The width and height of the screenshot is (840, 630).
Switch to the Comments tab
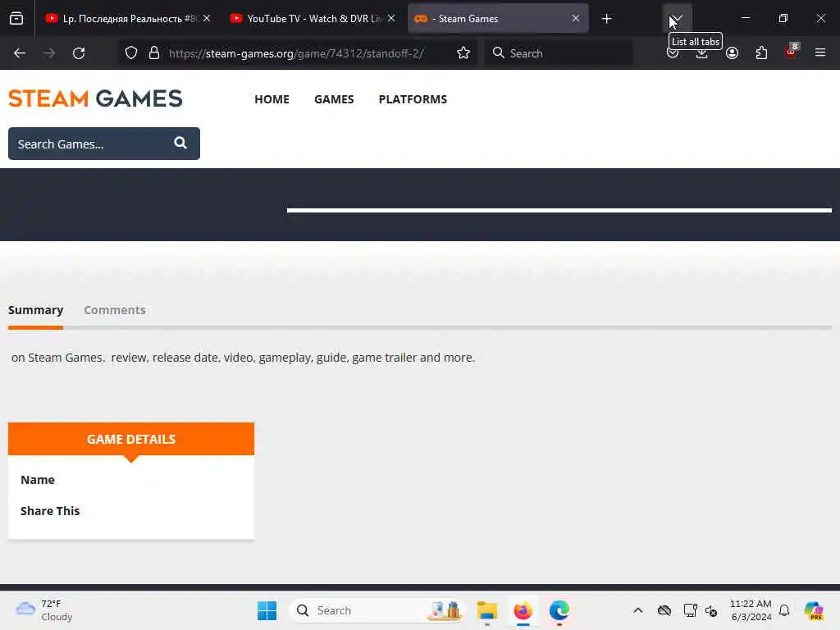(x=115, y=310)
